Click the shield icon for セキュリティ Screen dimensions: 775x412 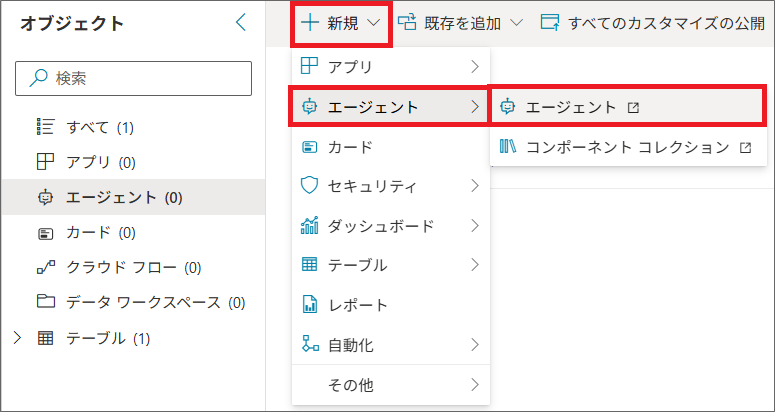(309, 186)
